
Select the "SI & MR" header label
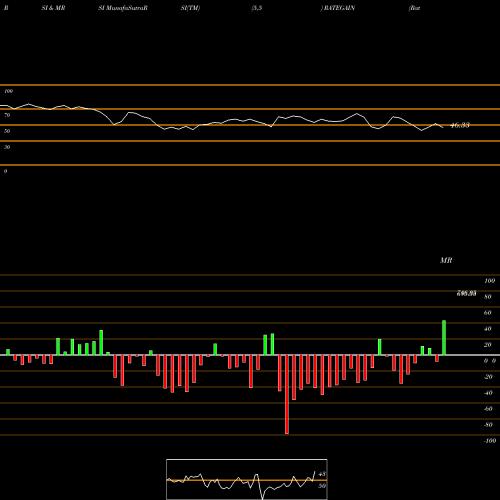coord(53,8)
